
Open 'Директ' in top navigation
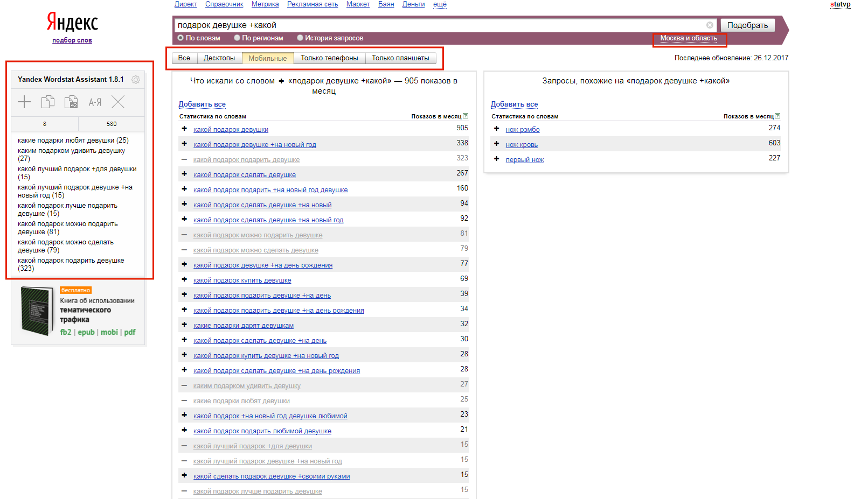point(186,4)
